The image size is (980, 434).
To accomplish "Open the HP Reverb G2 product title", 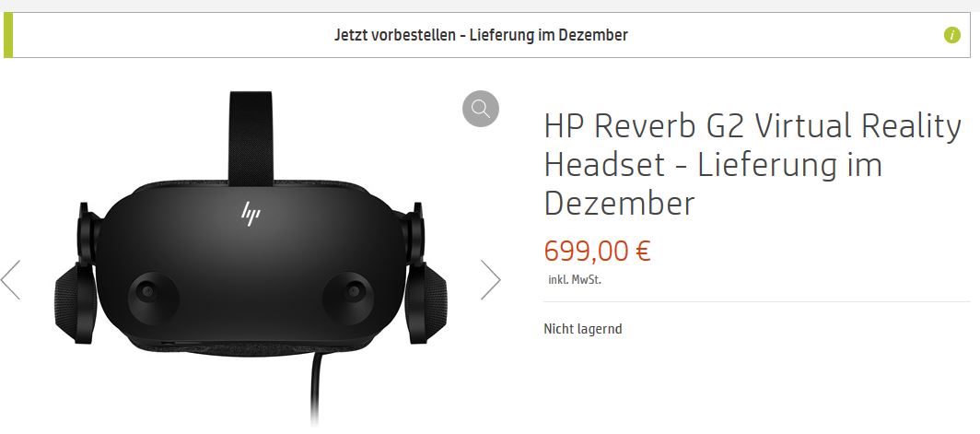I will tap(752, 165).
